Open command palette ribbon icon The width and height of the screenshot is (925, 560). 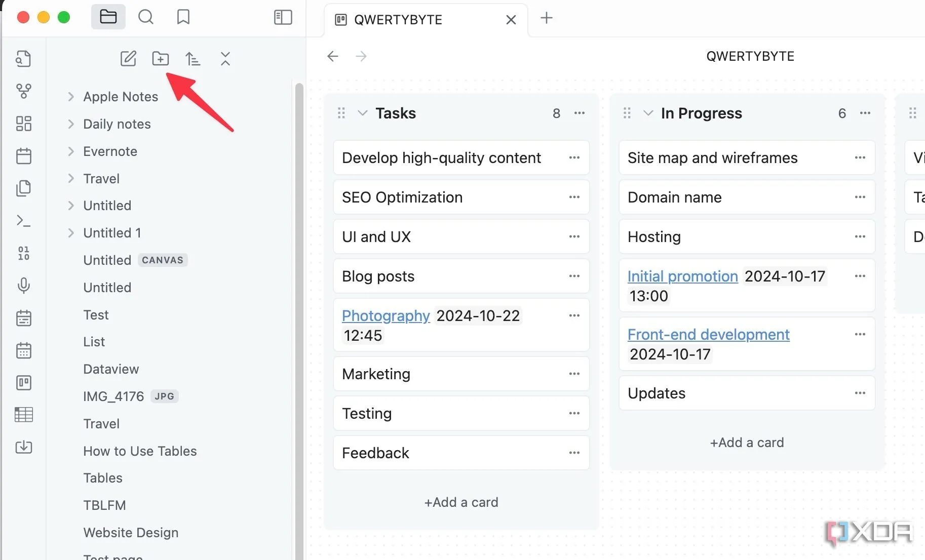(x=23, y=221)
